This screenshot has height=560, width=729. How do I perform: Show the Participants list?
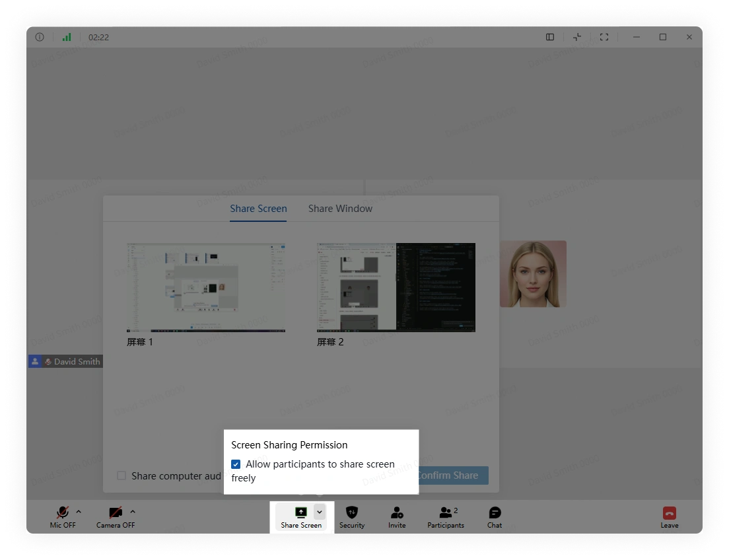click(x=446, y=517)
